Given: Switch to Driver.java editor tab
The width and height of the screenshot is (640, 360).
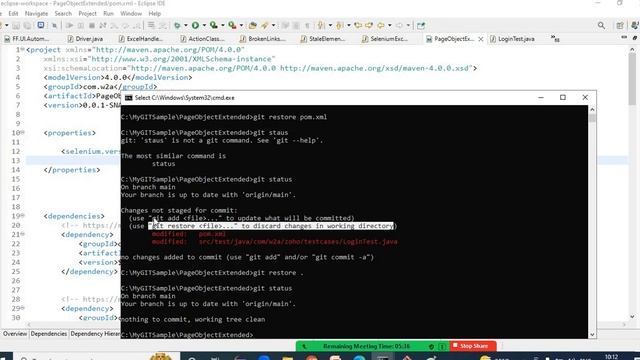Looking at the screenshot, I should point(85,39).
